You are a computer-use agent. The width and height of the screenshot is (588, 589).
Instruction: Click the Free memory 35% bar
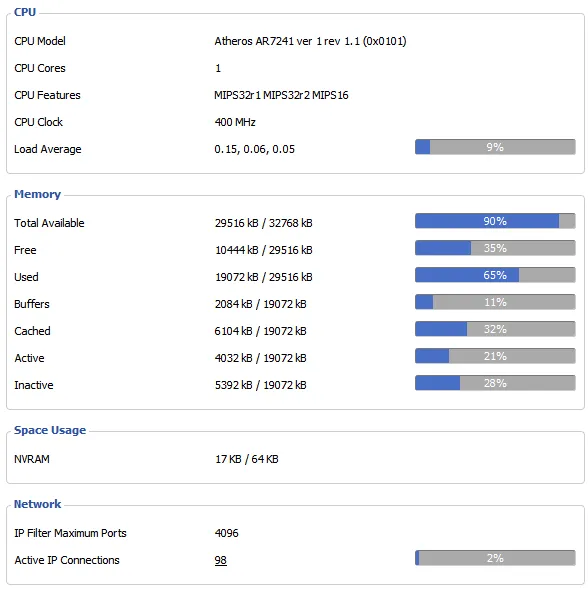(x=494, y=248)
